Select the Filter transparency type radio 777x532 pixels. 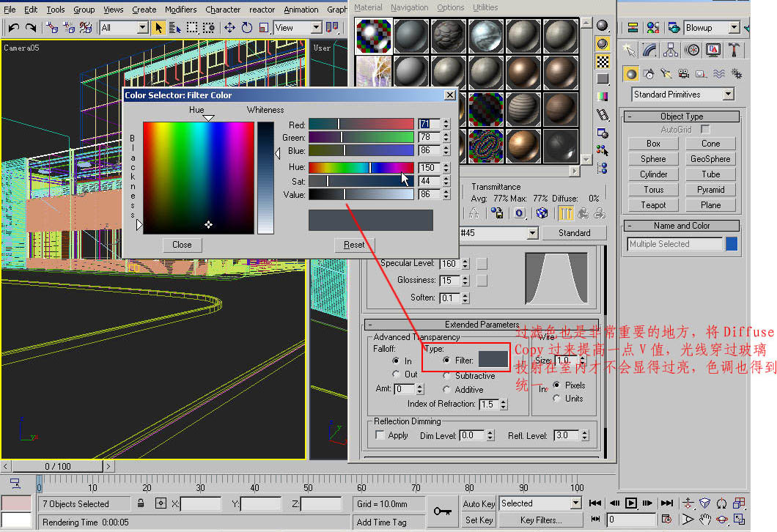click(446, 360)
